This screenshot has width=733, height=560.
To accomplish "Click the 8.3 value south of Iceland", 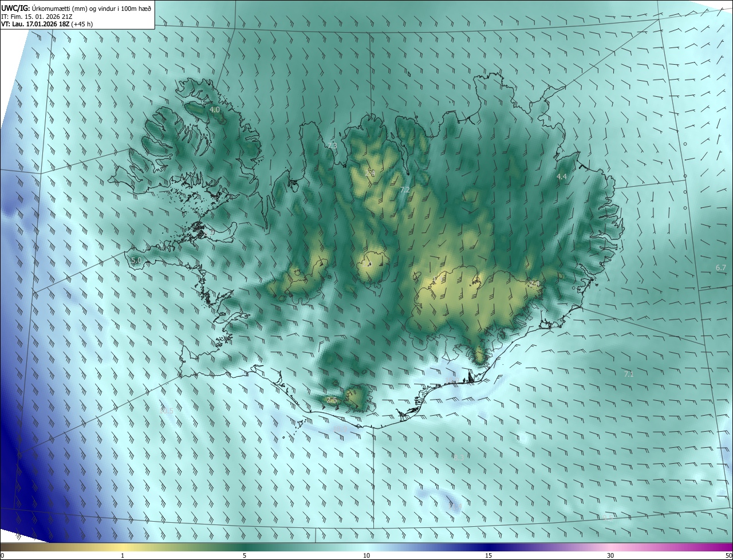I will point(458,457).
